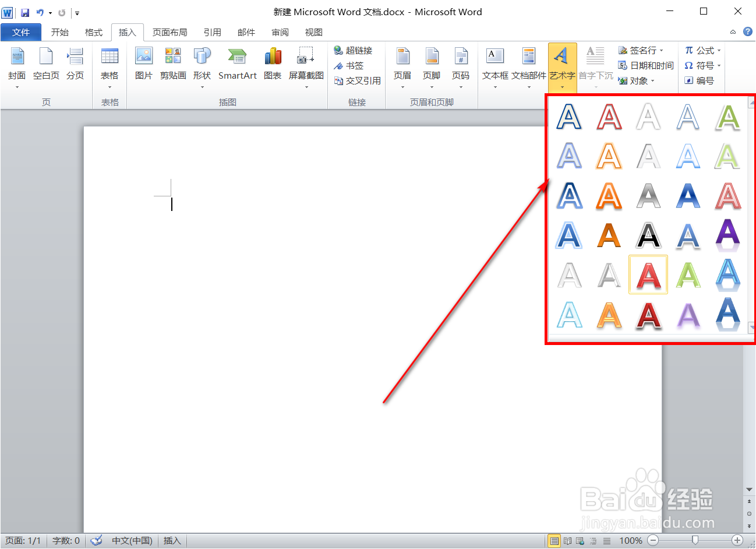Switch to the Mailings (邮件) tab
The image size is (756, 549).
(x=246, y=32)
